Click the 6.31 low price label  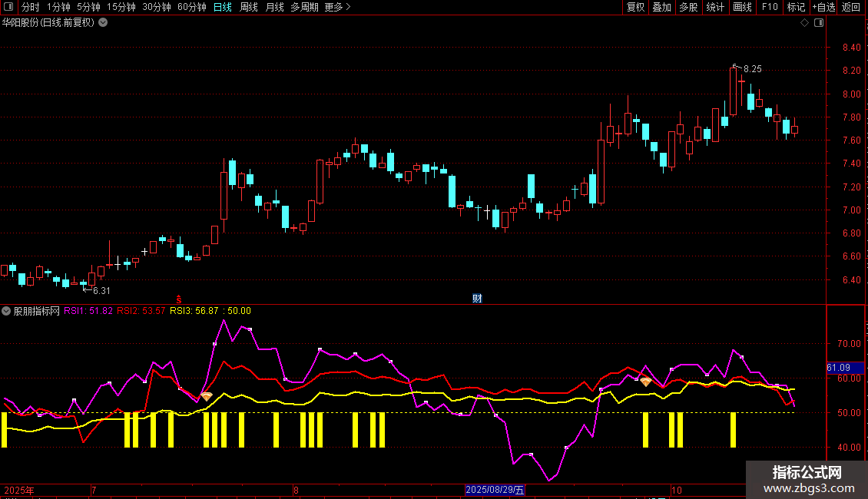tap(101, 291)
